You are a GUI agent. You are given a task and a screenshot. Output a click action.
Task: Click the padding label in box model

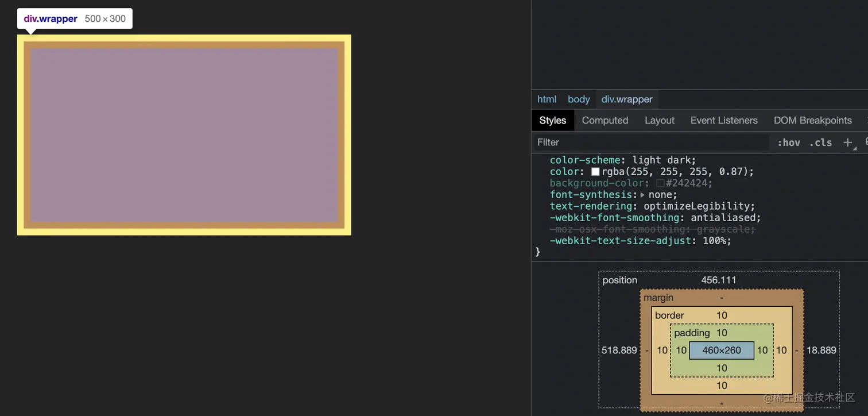[x=692, y=333]
